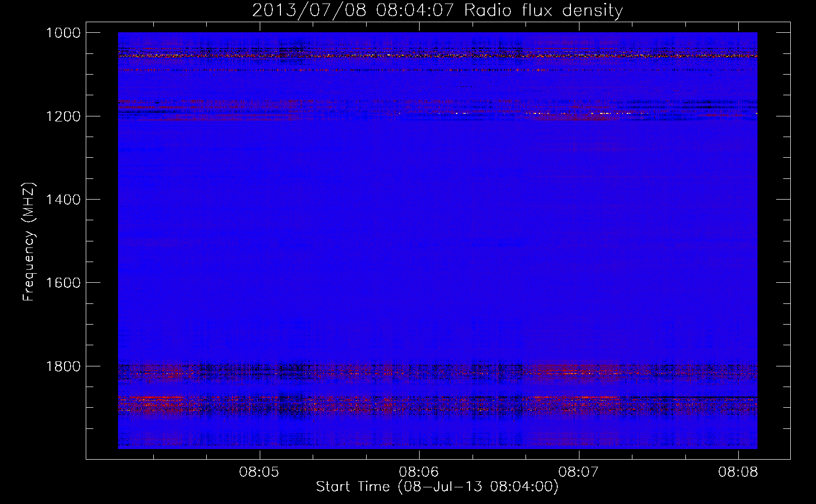This screenshot has width=816, height=504.
Task: Click the 08:06 time tick label
Action: (x=419, y=472)
